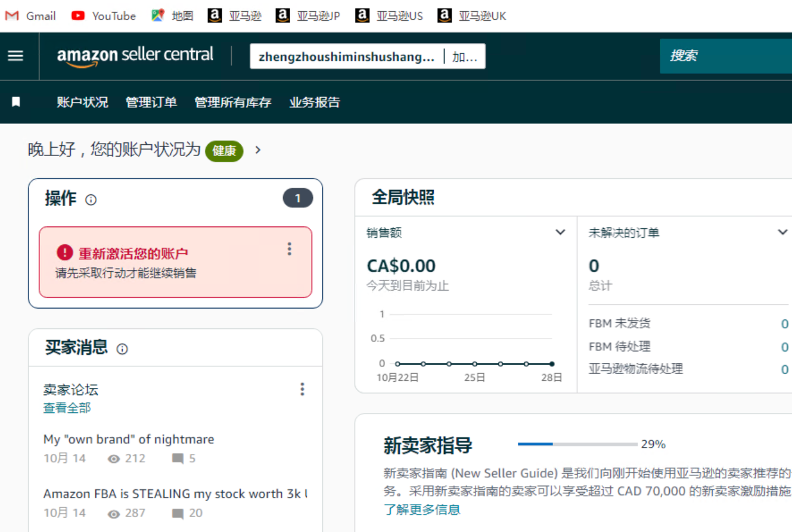
Task: Click the red alert icon for 重新激活您的账户
Action: 64,253
